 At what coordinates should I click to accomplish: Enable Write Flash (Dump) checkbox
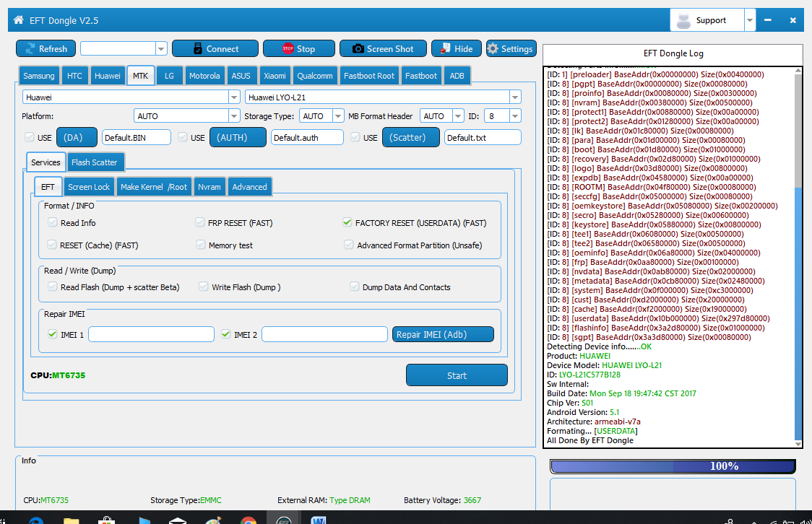tap(204, 287)
